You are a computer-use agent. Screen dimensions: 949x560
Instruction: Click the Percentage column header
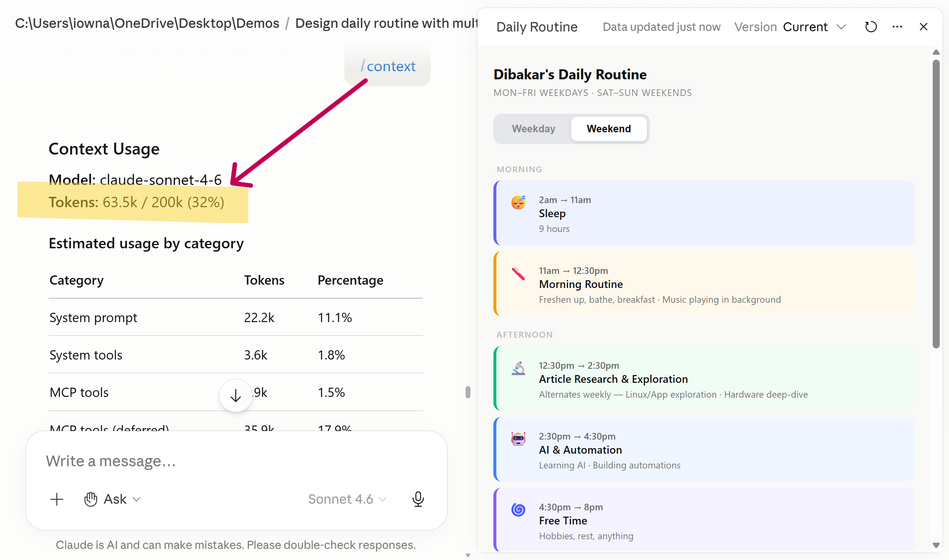pos(350,280)
